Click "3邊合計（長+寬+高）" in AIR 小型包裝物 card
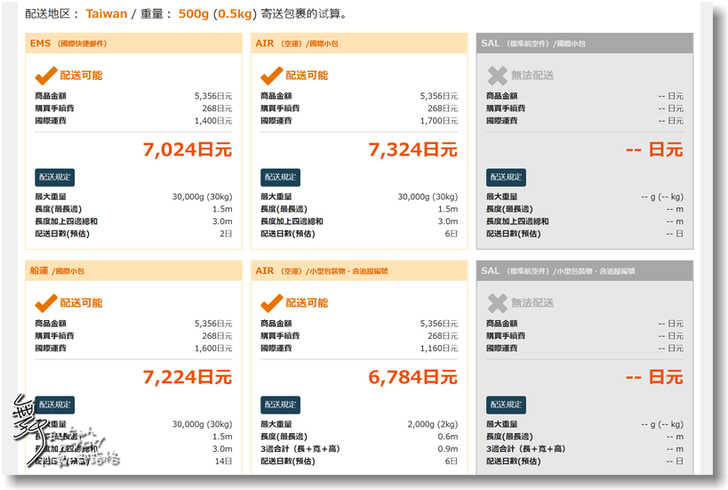 [x=300, y=449]
